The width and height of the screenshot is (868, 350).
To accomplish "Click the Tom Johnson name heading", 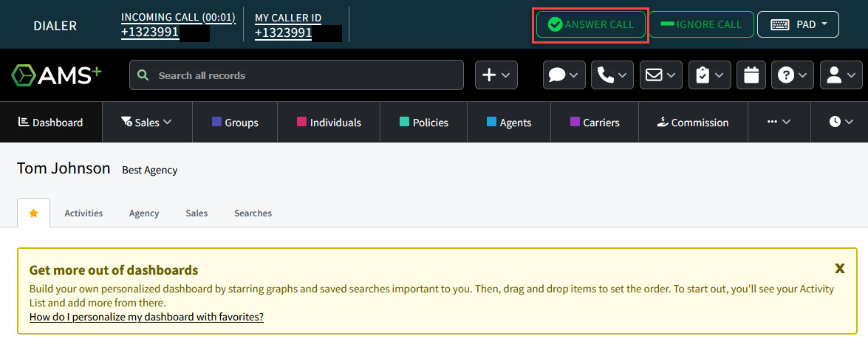I will coord(64,168).
